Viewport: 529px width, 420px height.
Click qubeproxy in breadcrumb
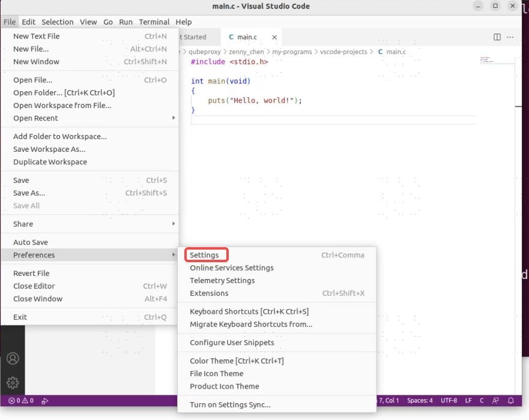[x=204, y=52]
